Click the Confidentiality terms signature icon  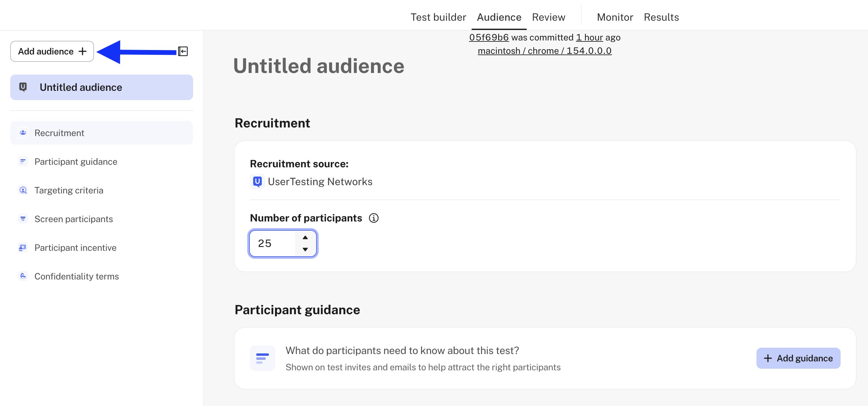[x=23, y=276]
